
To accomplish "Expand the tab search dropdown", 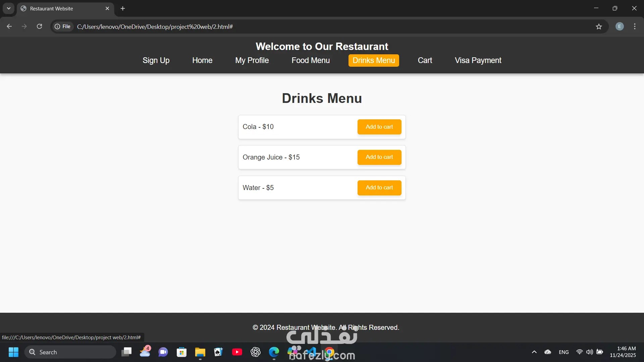I will 9,8.
